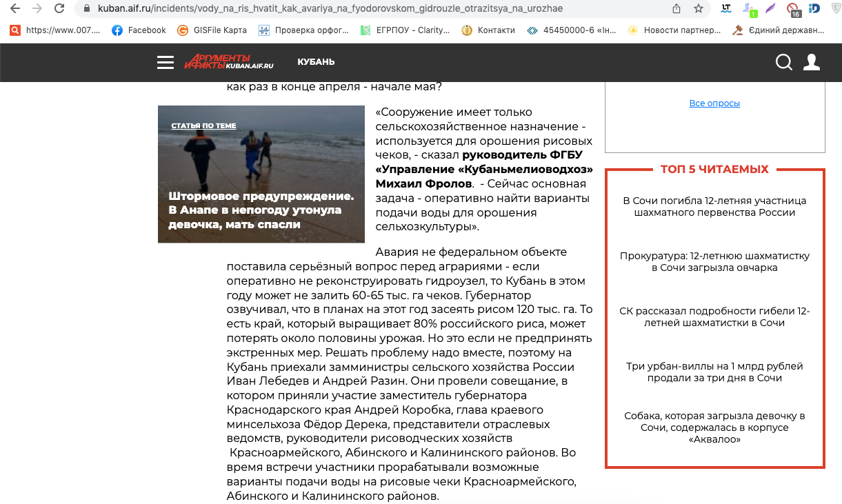Bookmark this page with star icon

(699, 9)
